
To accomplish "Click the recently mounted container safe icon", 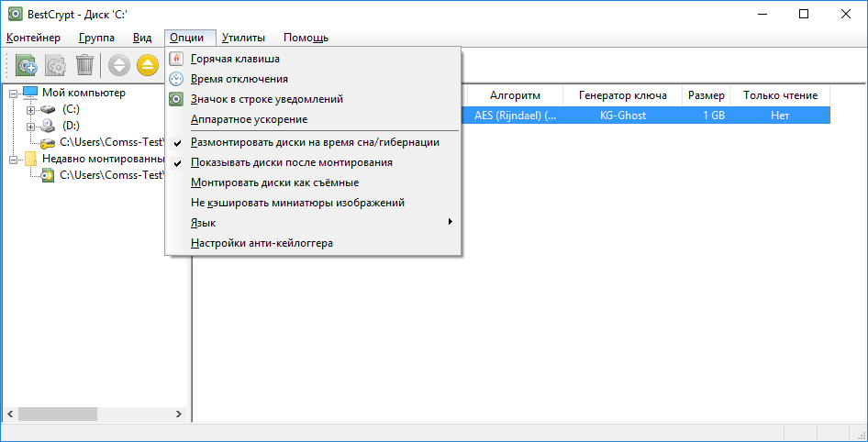I will (x=48, y=175).
